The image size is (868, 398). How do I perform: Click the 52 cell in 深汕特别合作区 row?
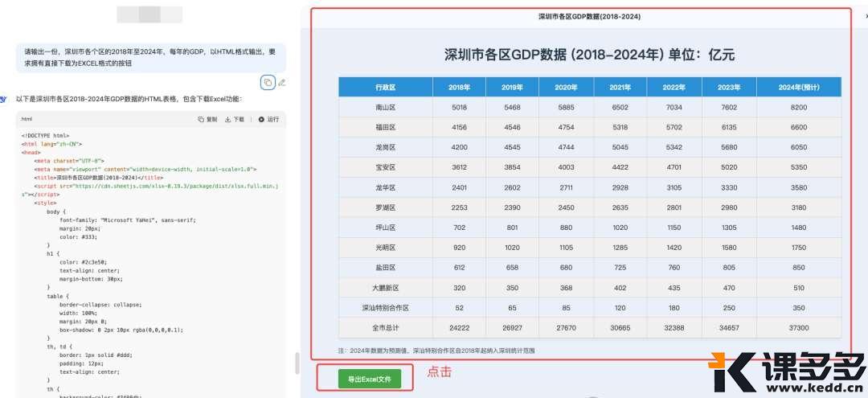tap(459, 308)
